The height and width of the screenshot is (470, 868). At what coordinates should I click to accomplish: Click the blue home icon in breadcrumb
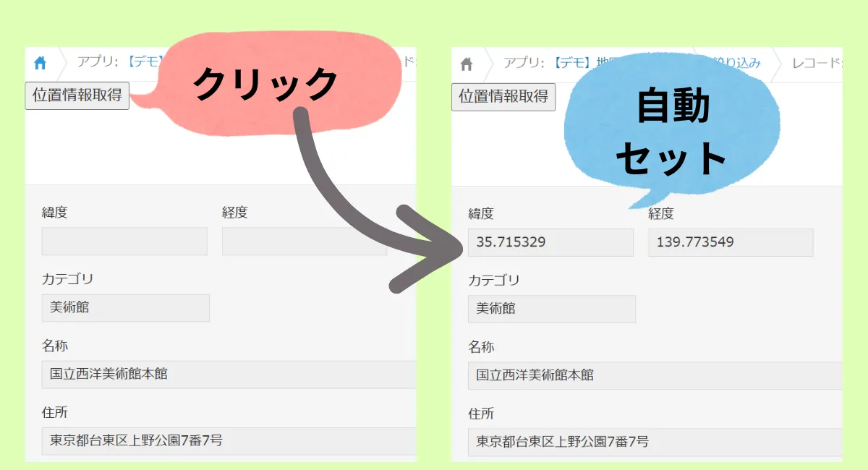click(40, 63)
